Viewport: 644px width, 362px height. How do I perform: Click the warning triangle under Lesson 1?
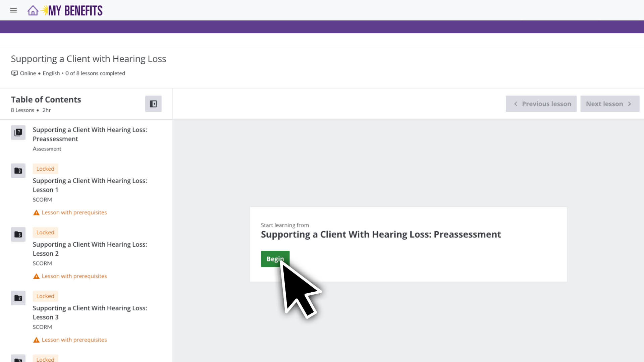coord(36,213)
